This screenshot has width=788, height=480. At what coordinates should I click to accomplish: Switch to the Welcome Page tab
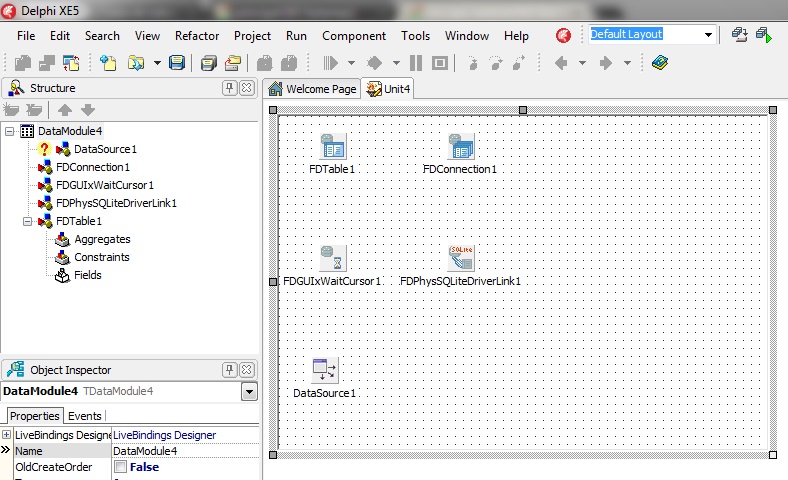312,89
